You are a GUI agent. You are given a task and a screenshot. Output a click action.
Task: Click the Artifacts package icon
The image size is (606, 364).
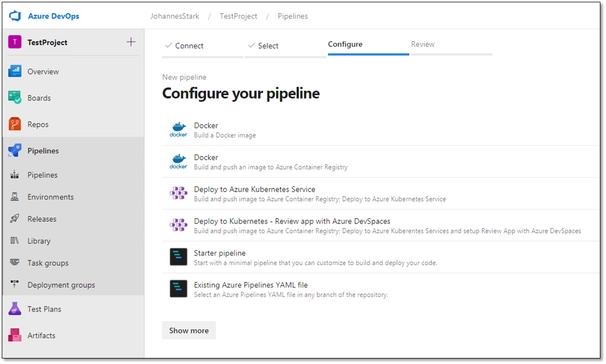(15, 335)
